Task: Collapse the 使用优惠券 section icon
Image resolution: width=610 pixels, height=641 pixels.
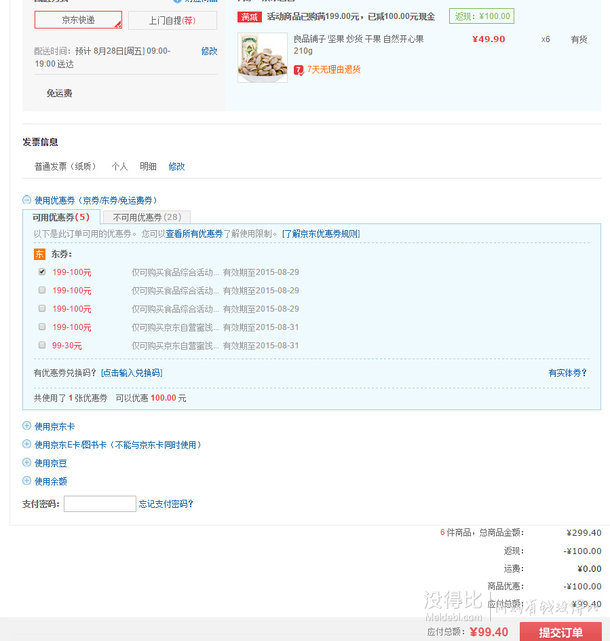Action: pyautogui.click(x=27, y=200)
